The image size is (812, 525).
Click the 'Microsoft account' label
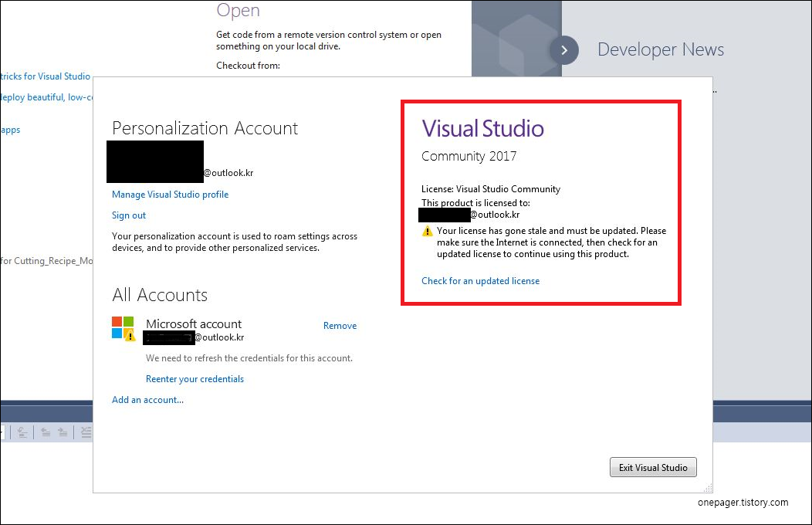[194, 323]
